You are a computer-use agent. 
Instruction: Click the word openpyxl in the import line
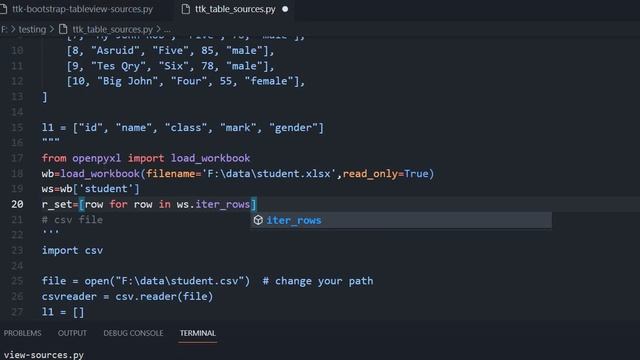(97, 158)
